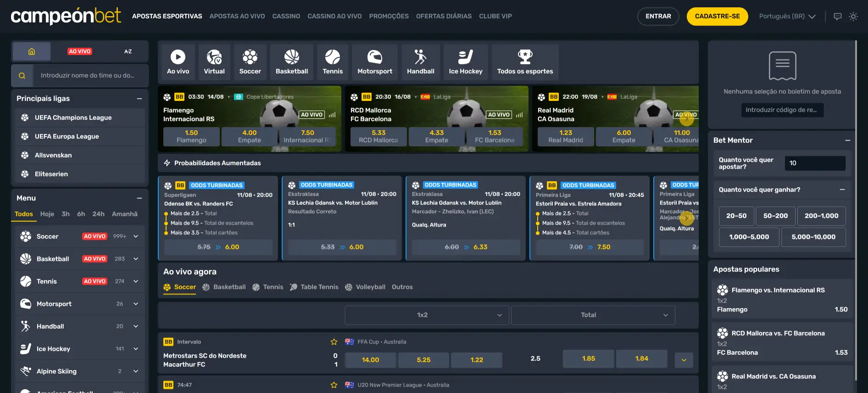Select boosted odds 7.50 for Estoril Praia
The image size is (868, 393).
click(590, 247)
